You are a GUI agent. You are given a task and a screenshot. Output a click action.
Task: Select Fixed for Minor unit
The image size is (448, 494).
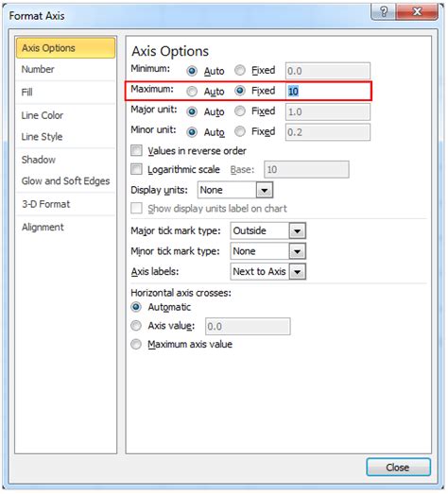coord(240,131)
